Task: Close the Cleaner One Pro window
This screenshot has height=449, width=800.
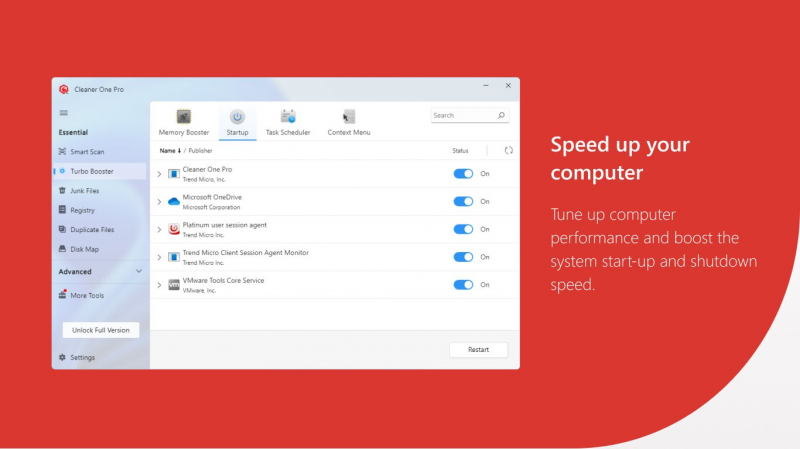Action: tap(508, 86)
